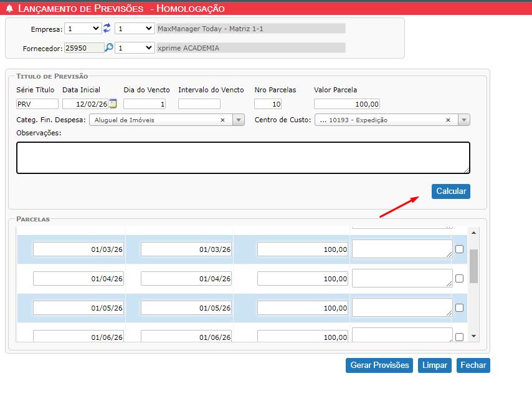Click the Parcelas scrollbar up arrow
The image size is (532, 401).
[x=473, y=233]
